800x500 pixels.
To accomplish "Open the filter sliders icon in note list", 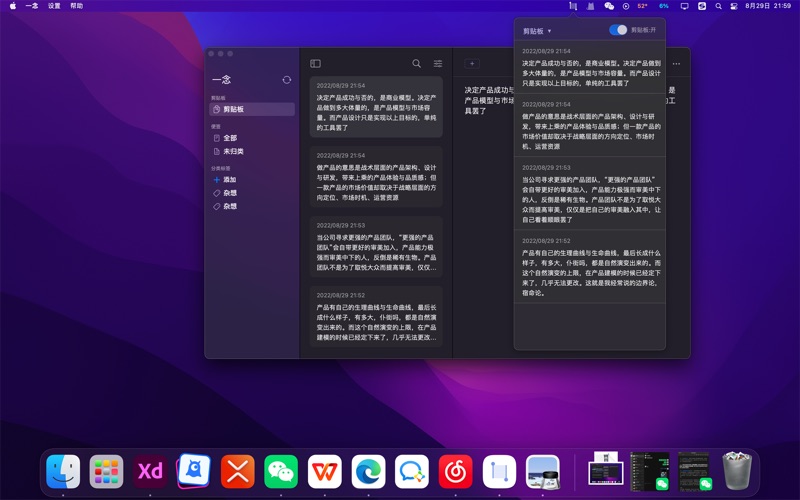I will coord(438,64).
